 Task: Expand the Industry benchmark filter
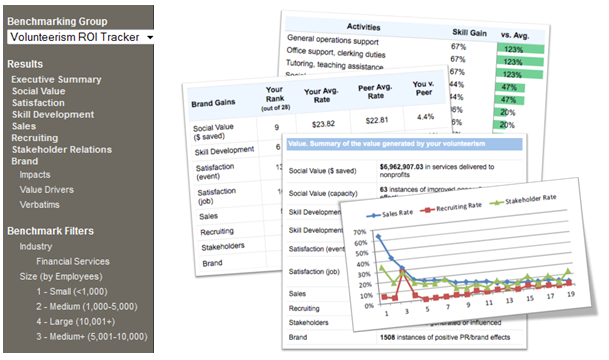click(x=36, y=246)
